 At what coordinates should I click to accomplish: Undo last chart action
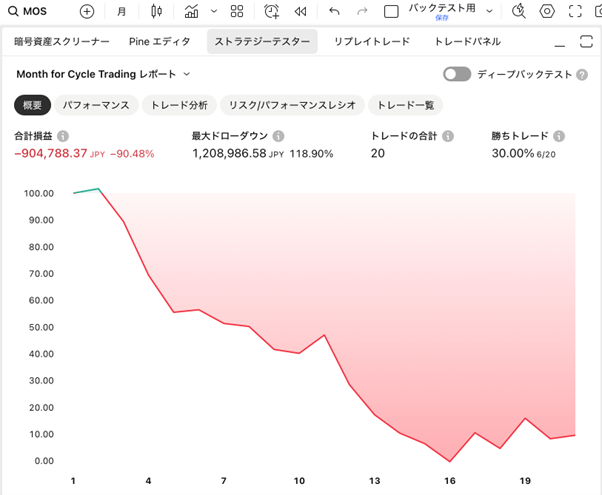point(334,12)
